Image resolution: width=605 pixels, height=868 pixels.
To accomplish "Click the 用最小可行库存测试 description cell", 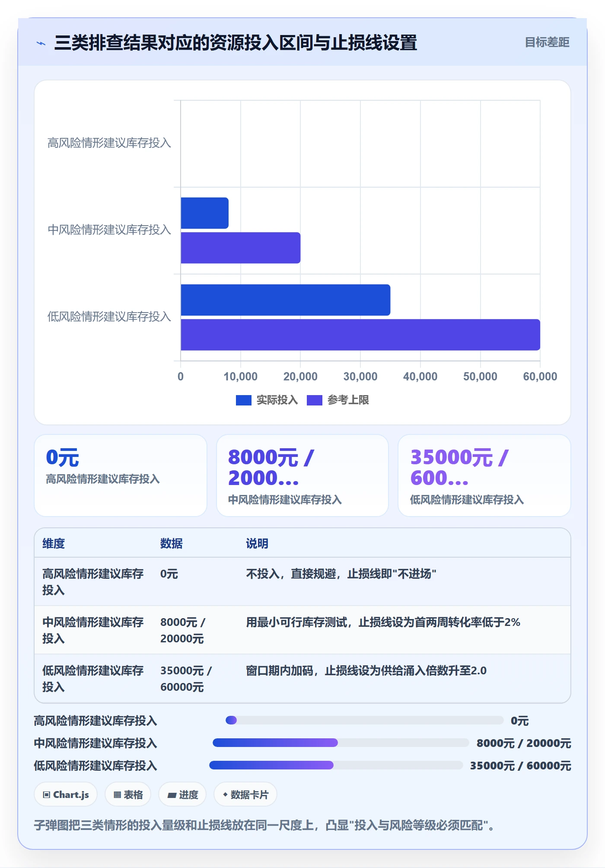I will coord(383,622).
